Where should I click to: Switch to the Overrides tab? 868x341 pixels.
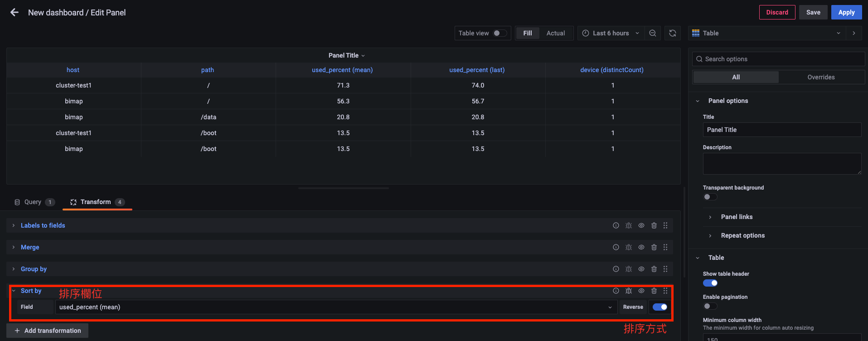pyautogui.click(x=821, y=77)
